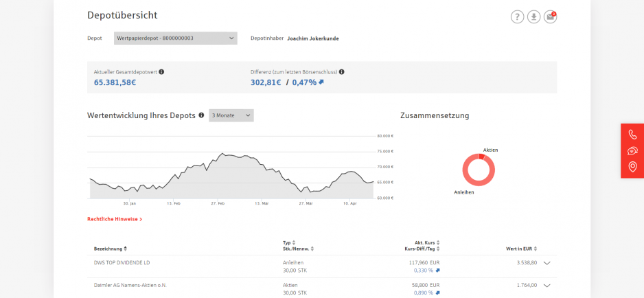644x298 pixels.
Task: Click the download icon
Action: (533, 17)
